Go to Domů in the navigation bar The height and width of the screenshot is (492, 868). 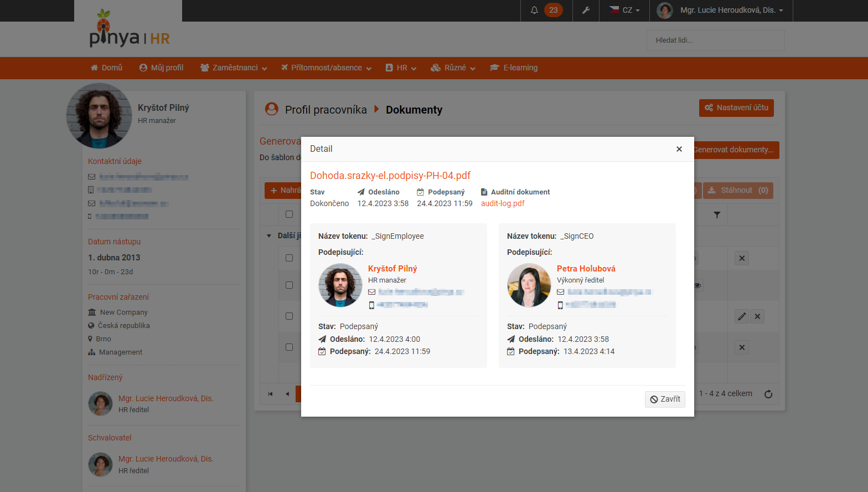[x=106, y=68]
